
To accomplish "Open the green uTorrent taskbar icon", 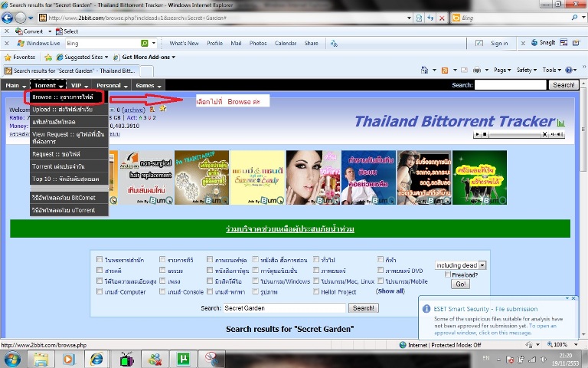I will tap(184, 360).
